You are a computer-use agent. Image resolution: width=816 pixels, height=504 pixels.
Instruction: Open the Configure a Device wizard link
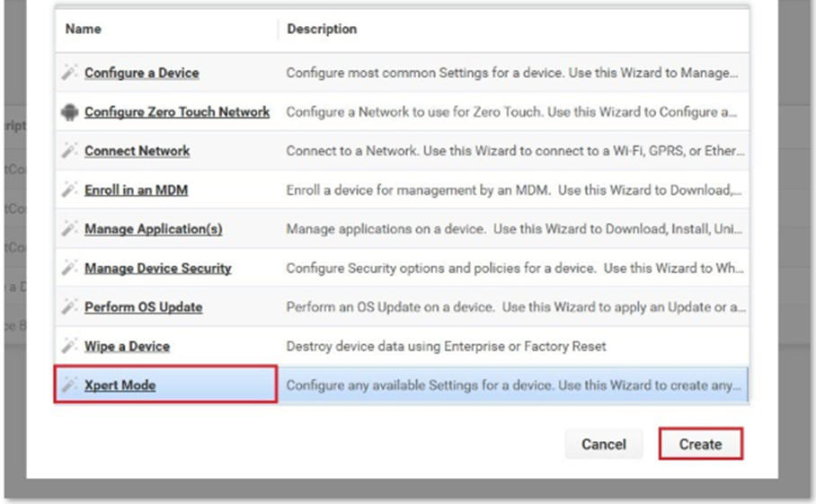[x=141, y=73]
